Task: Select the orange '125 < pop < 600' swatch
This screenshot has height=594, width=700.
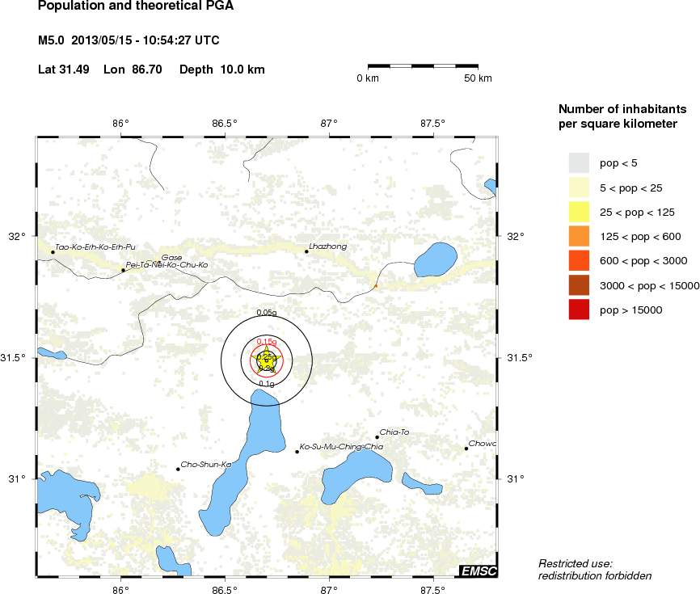Action: (579, 236)
